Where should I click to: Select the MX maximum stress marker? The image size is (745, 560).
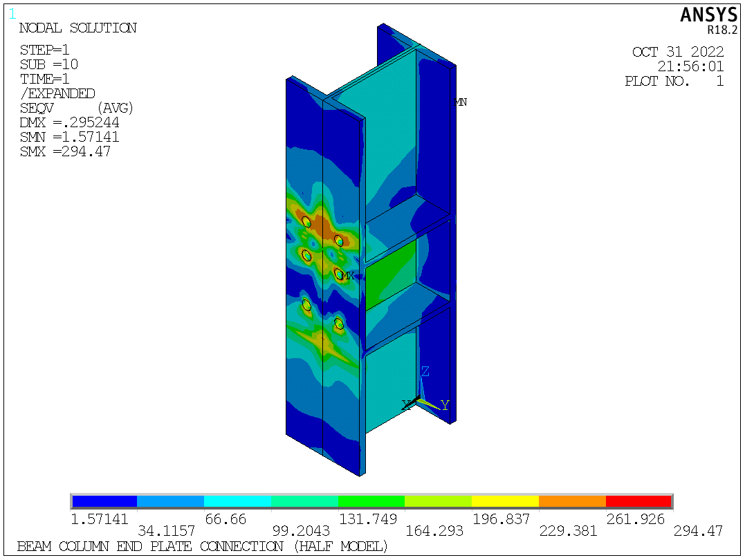347,276
